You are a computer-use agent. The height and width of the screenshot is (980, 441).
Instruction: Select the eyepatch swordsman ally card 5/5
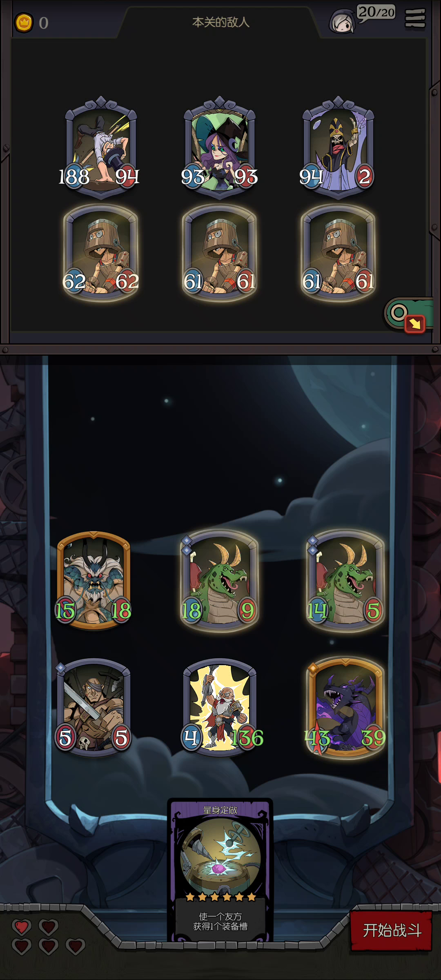click(x=94, y=707)
